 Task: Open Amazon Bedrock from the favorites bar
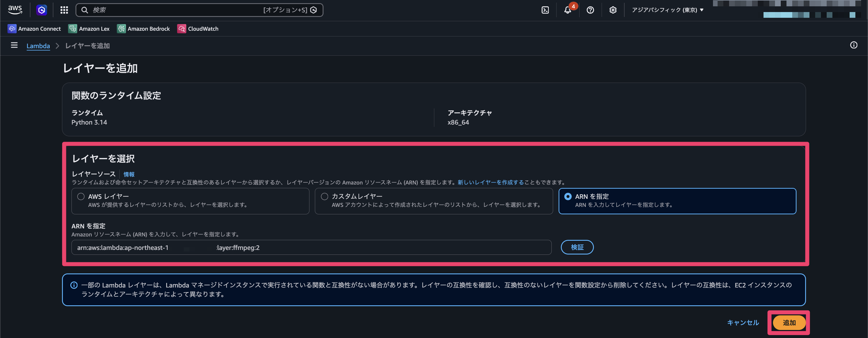point(143,29)
